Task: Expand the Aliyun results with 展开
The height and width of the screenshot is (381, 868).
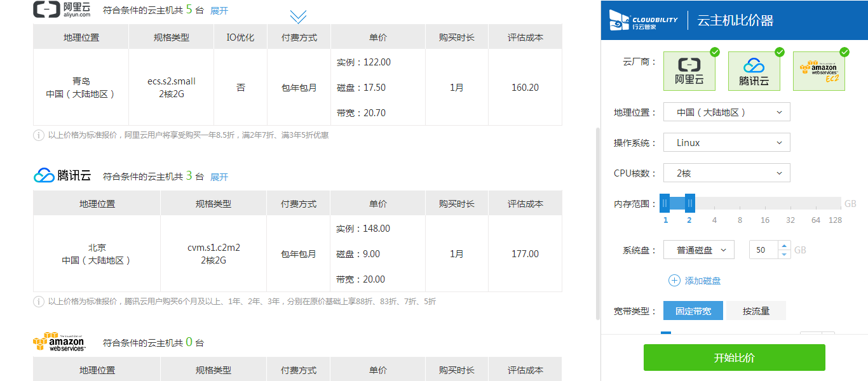Action: (219, 11)
